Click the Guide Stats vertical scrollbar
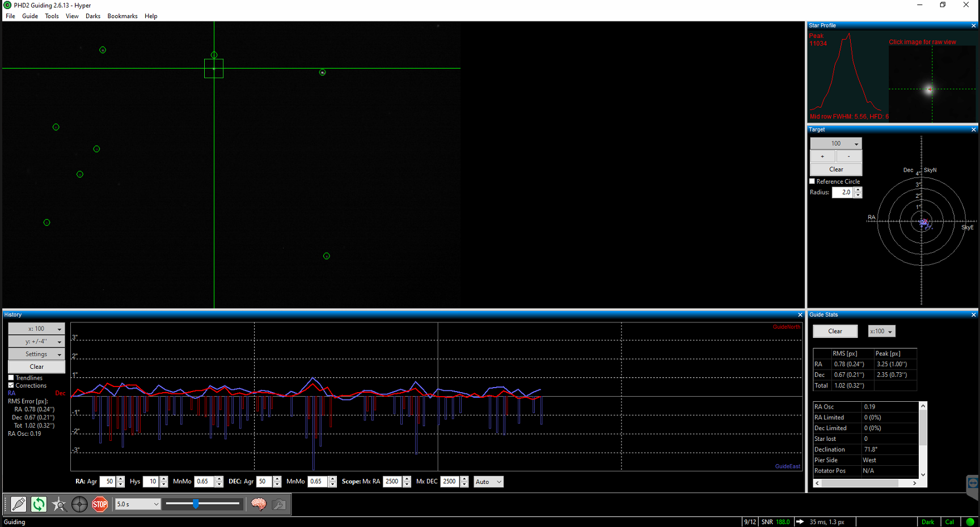This screenshot has width=980, height=527. point(923,440)
